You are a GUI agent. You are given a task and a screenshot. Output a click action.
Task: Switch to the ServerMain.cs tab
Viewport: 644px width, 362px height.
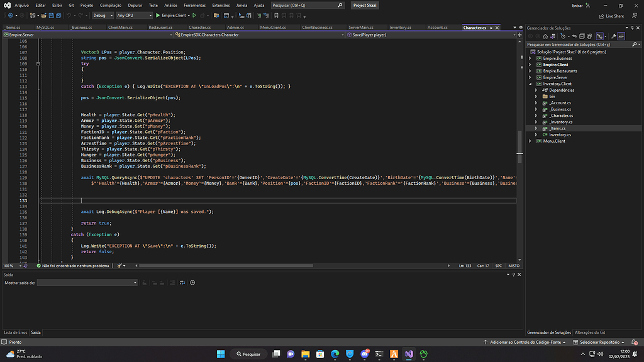tap(360, 28)
